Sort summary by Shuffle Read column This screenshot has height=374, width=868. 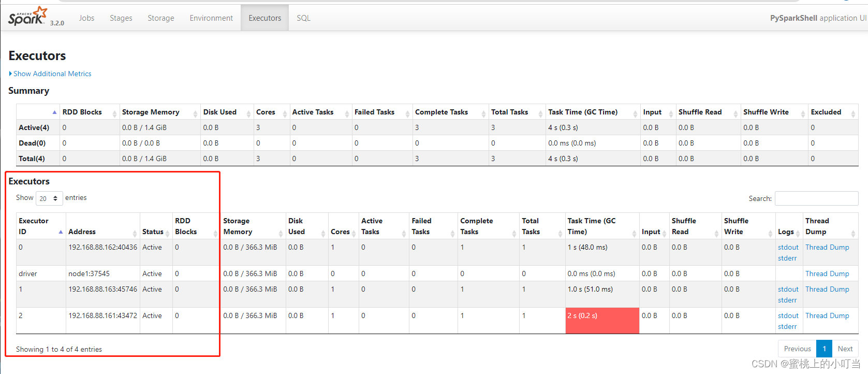tap(708, 112)
